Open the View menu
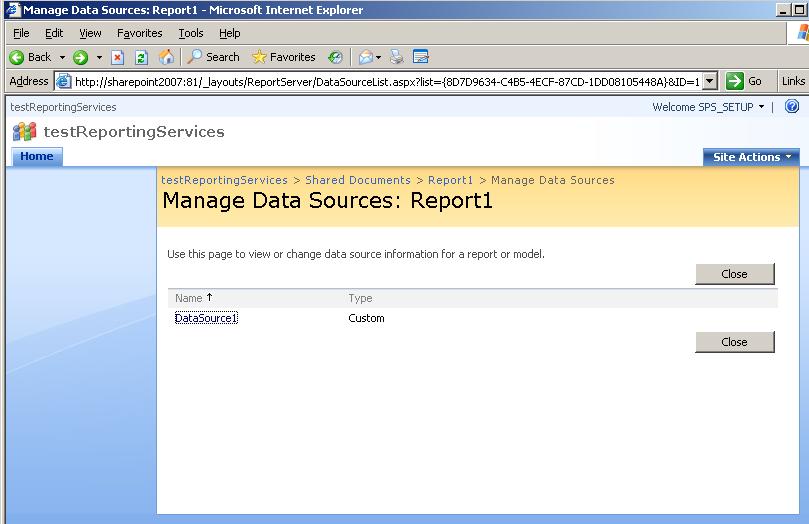The image size is (809, 524). tap(90, 33)
